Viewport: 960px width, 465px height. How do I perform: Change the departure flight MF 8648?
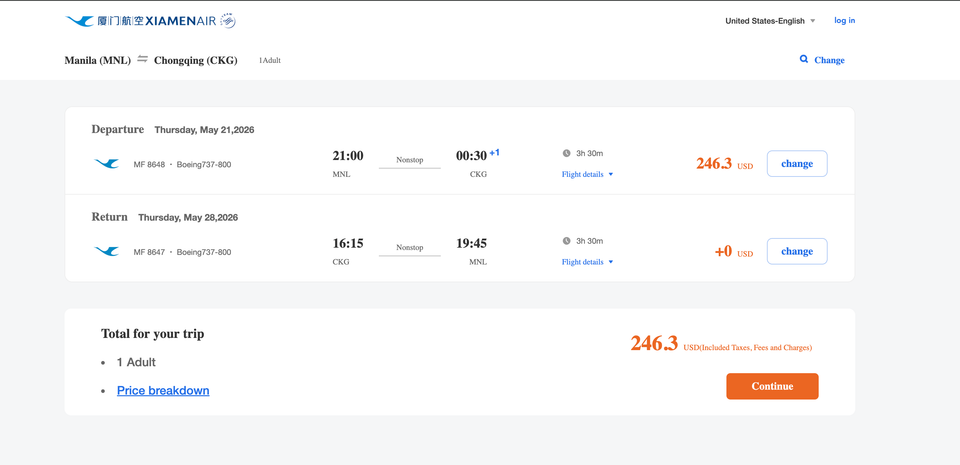click(797, 164)
